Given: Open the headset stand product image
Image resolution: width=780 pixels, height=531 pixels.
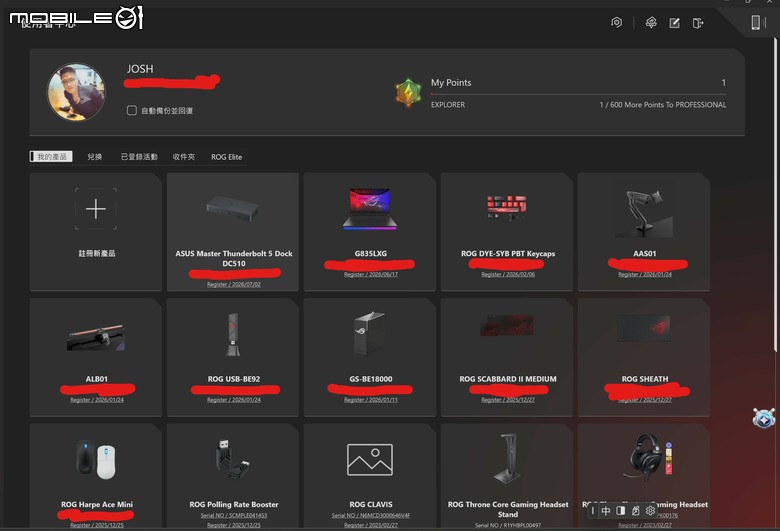Looking at the screenshot, I should [x=507, y=458].
